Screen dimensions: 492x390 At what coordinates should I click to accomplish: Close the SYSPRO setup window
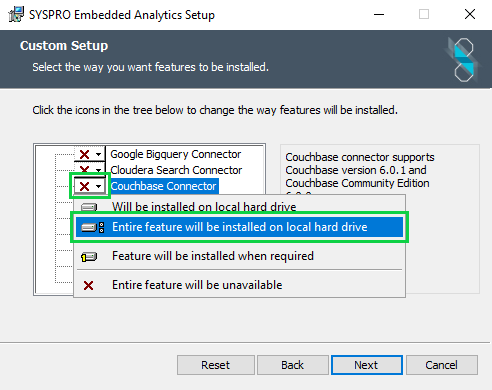point(470,14)
